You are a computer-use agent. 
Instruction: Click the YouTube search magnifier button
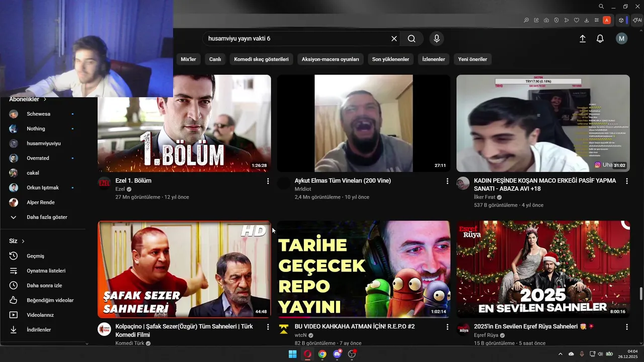(412, 39)
